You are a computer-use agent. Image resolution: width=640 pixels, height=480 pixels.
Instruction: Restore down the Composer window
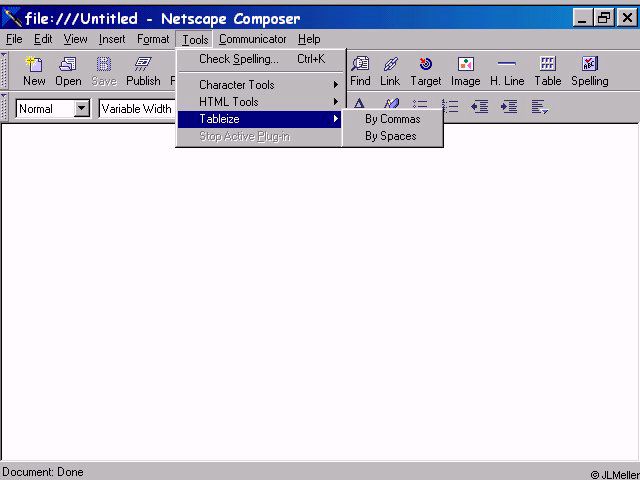[x=604, y=18]
